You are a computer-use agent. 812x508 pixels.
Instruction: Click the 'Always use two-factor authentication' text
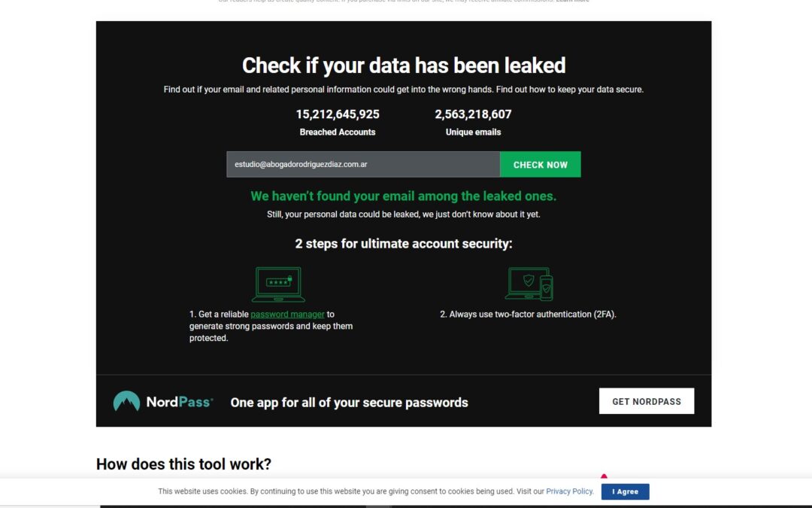click(x=528, y=314)
